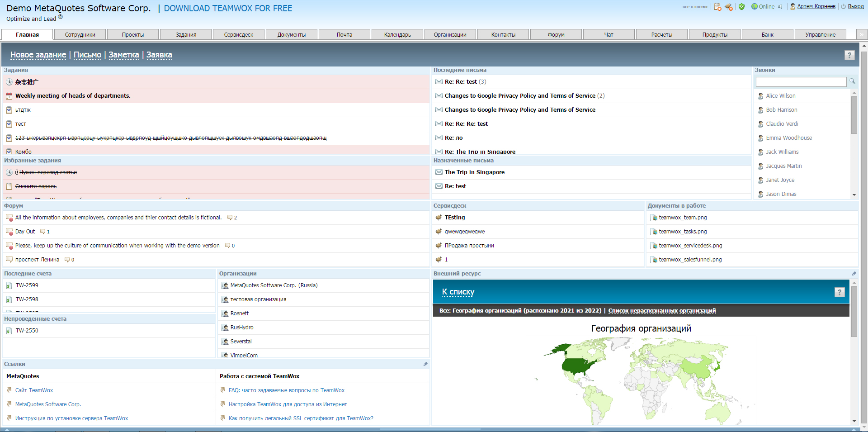Click the new task clipboard icon in header
Image resolution: width=868 pixels, height=432 pixels.
pos(717,7)
